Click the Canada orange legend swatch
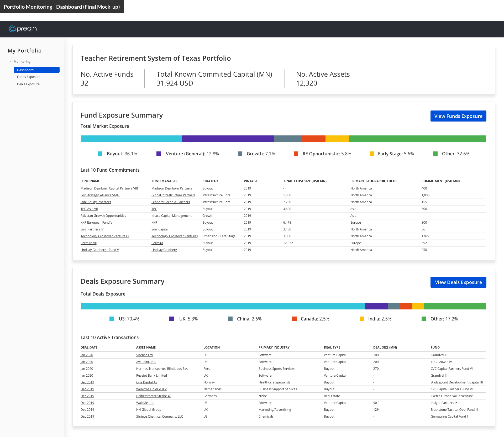The width and height of the screenshot is (504, 437). [294, 319]
